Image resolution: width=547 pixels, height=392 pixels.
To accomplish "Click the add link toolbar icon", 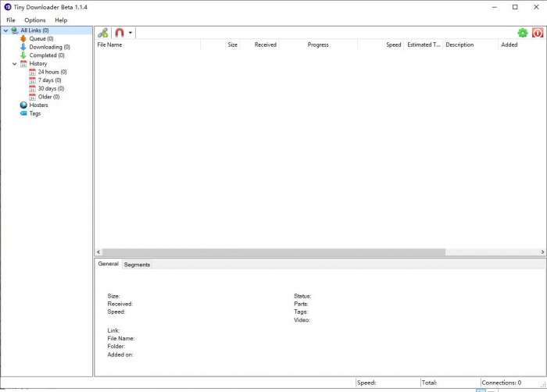I will (x=102, y=33).
